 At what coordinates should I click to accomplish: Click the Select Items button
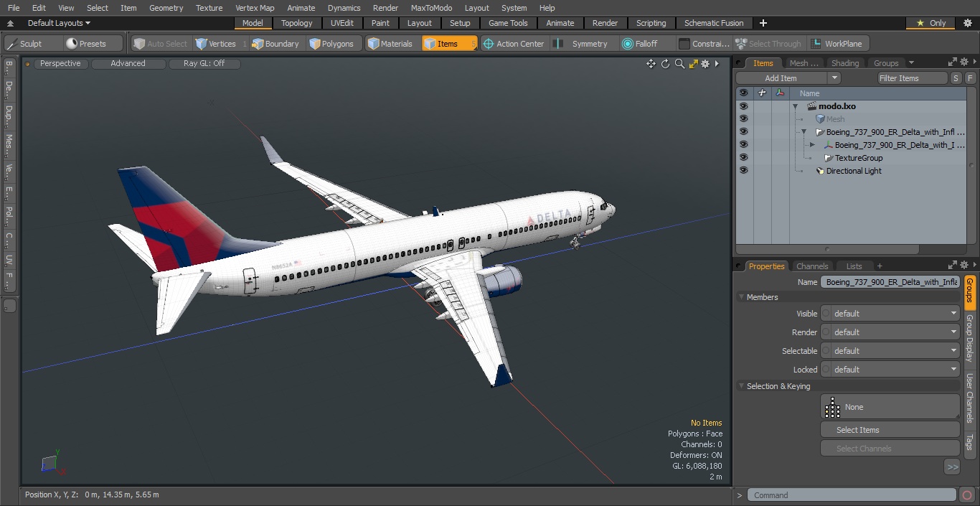890,430
